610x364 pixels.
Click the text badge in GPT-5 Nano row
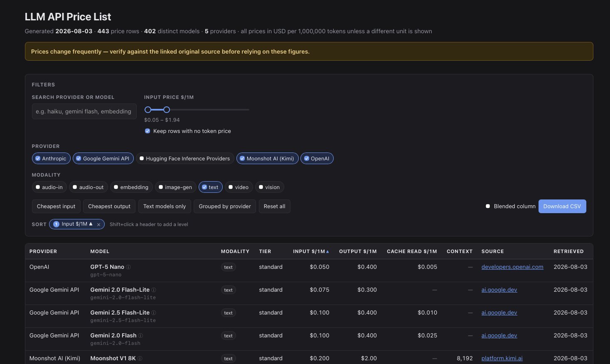[x=229, y=267]
